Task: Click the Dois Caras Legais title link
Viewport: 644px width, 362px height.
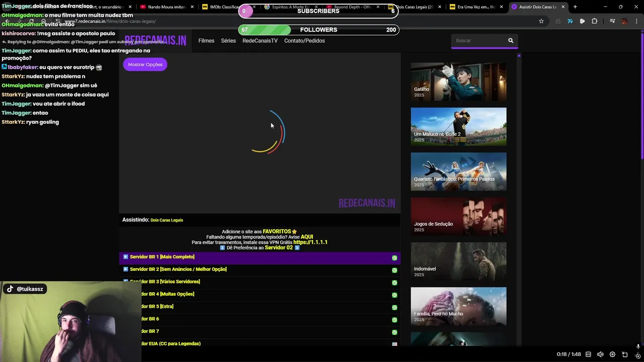Action: 167,220
